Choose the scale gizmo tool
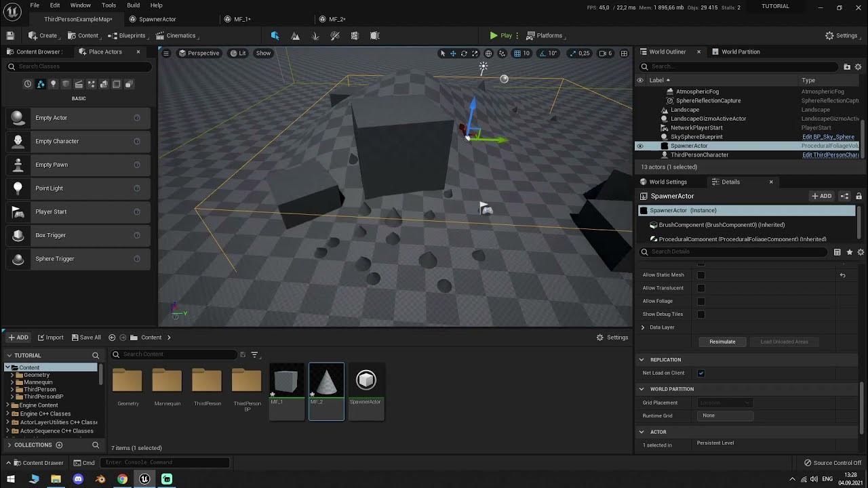This screenshot has width=868, height=488. coord(474,53)
